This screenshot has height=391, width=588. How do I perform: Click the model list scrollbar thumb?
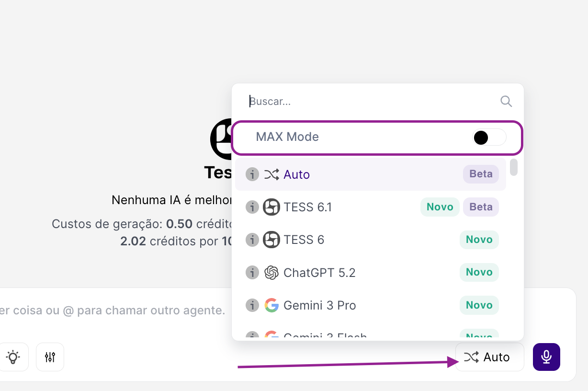513,167
